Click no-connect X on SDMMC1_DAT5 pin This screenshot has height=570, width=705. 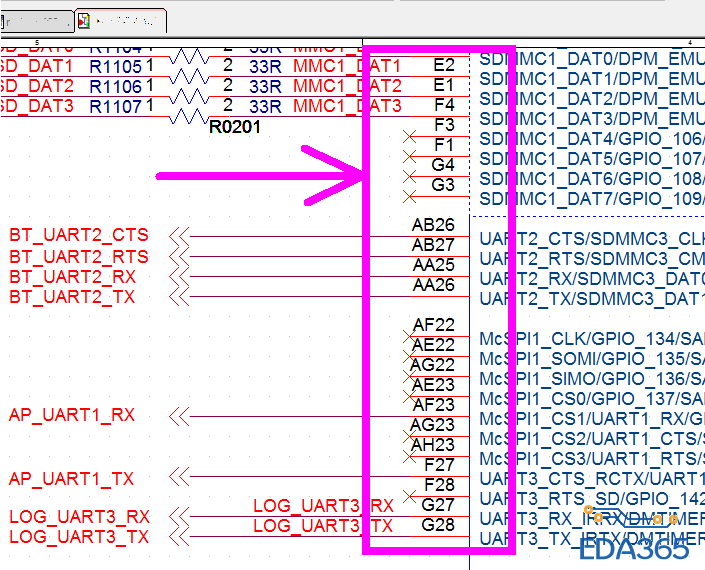pos(410,156)
